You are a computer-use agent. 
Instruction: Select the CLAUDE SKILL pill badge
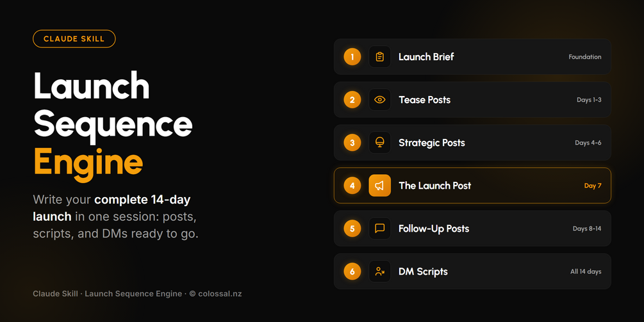74,39
